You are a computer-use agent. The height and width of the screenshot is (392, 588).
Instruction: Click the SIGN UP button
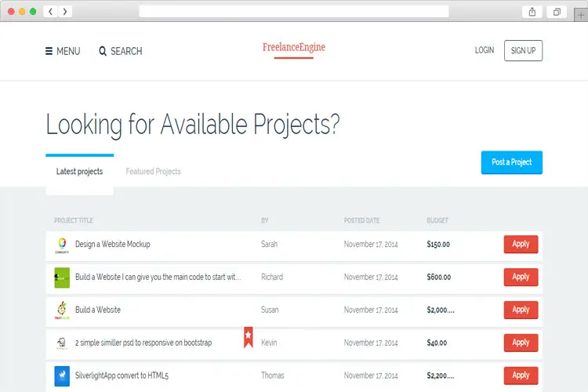pos(523,50)
